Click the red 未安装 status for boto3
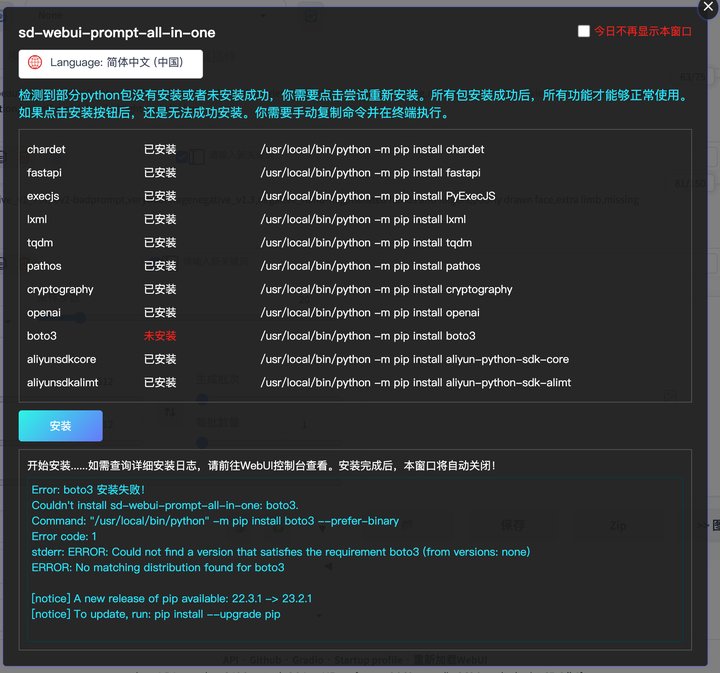Image resolution: width=720 pixels, height=673 pixels. pos(160,336)
